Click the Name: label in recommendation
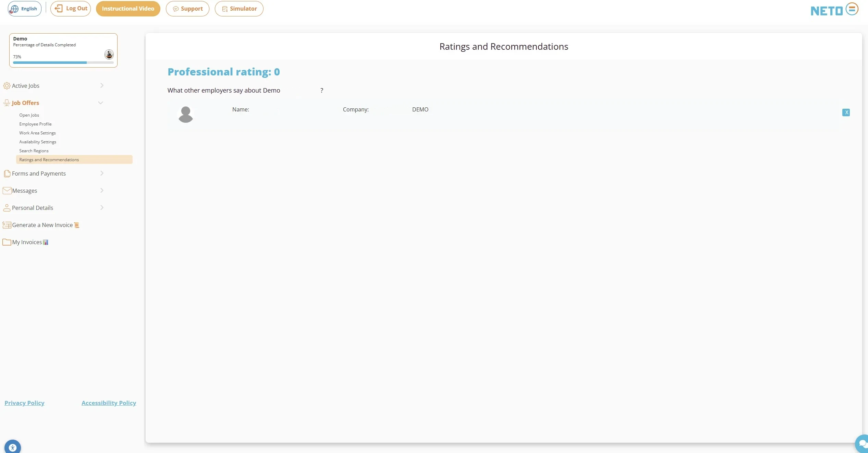The image size is (868, 453). (x=241, y=109)
